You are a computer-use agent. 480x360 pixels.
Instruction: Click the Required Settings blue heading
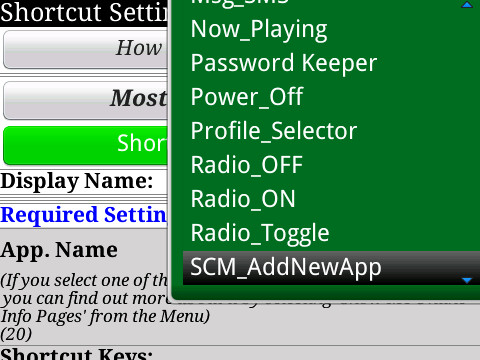(83, 215)
